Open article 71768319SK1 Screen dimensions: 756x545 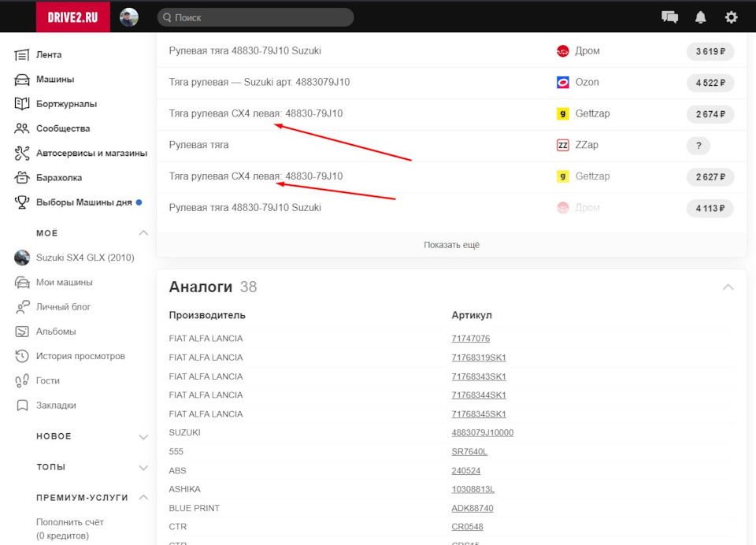coord(479,358)
